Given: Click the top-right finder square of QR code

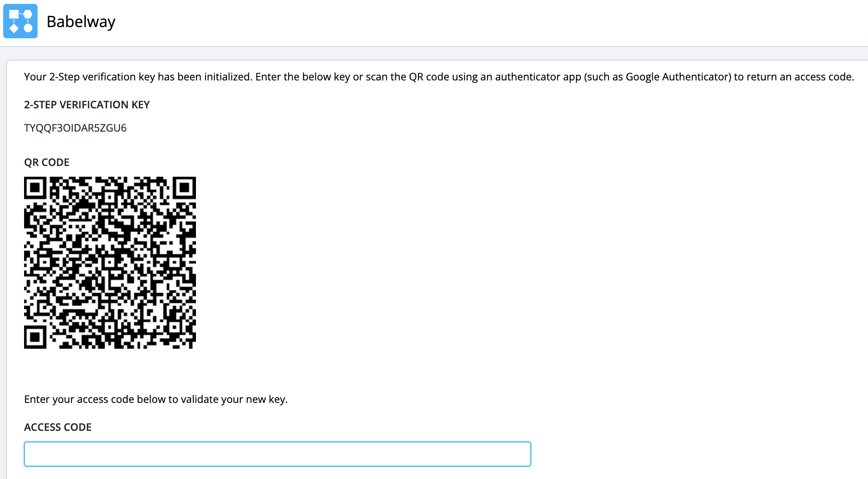Looking at the screenshot, I should click(x=185, y=187).
